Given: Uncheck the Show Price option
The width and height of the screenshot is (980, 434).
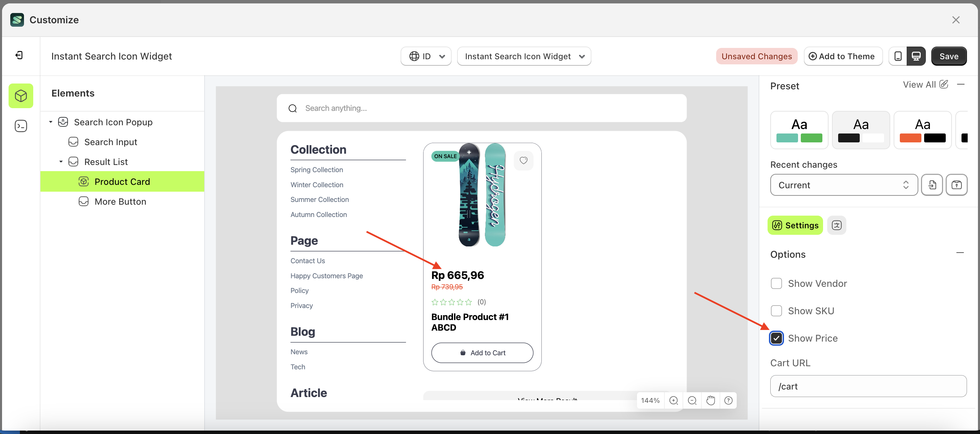Looking at the screenshot, I should tap(776, 338).
